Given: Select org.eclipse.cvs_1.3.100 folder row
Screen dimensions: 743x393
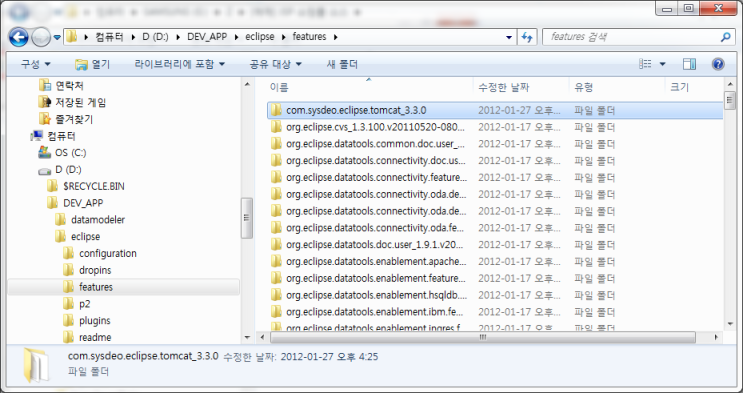Looking at the screenshot, I should [494, 128].
